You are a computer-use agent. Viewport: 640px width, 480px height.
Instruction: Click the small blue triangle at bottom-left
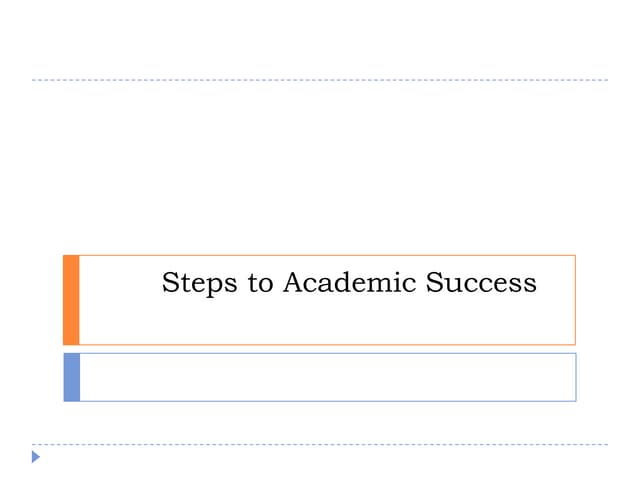pos(37,458)
